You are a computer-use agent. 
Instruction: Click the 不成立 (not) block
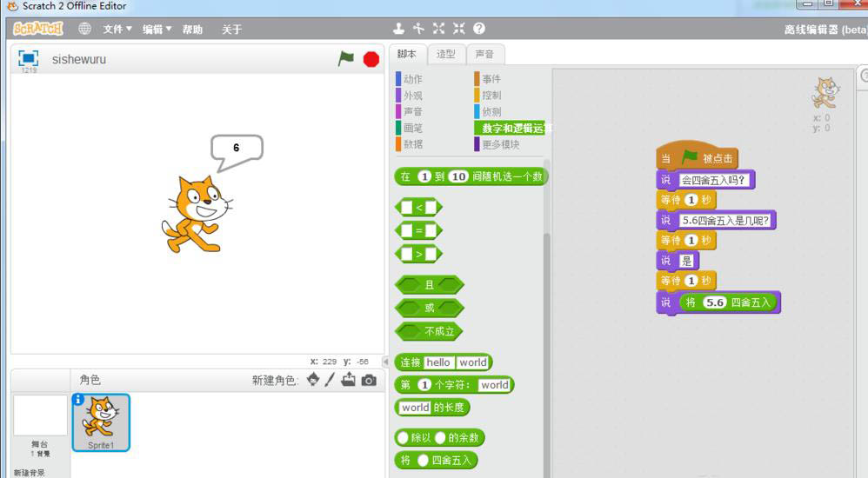(429, 331)
